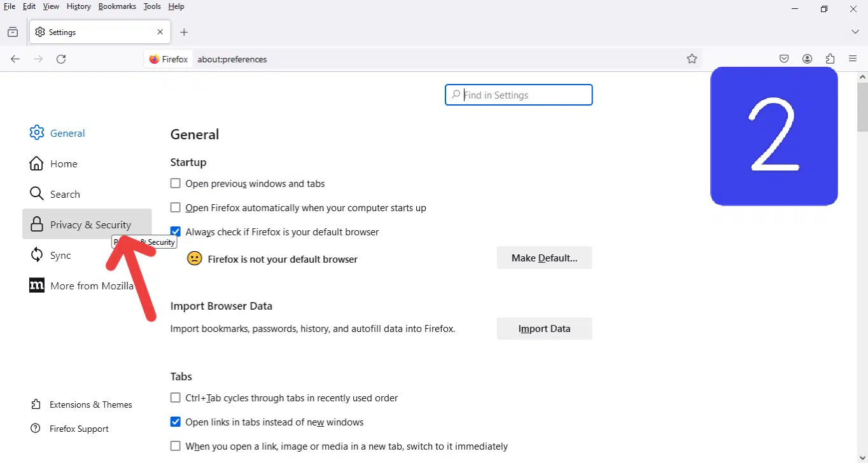868x463 pixels.
Task: Open the hamburger application menu
Action: pyautogui.click(x=853, y=59)
